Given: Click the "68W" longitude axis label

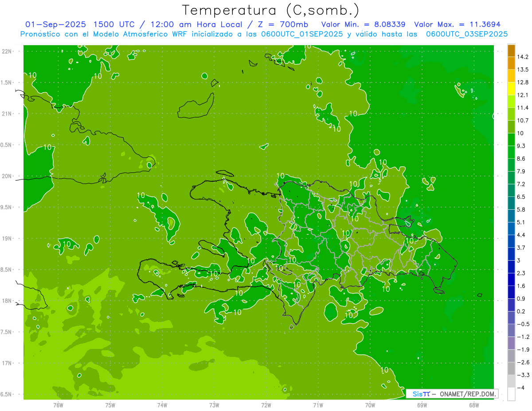Looking at the screenshot, I should point(474,405).
